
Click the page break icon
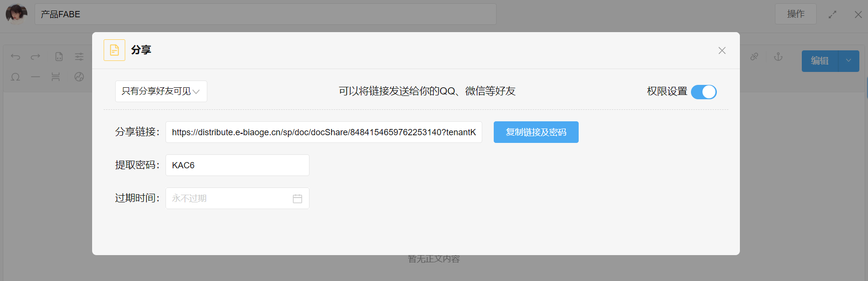[56, 77]
